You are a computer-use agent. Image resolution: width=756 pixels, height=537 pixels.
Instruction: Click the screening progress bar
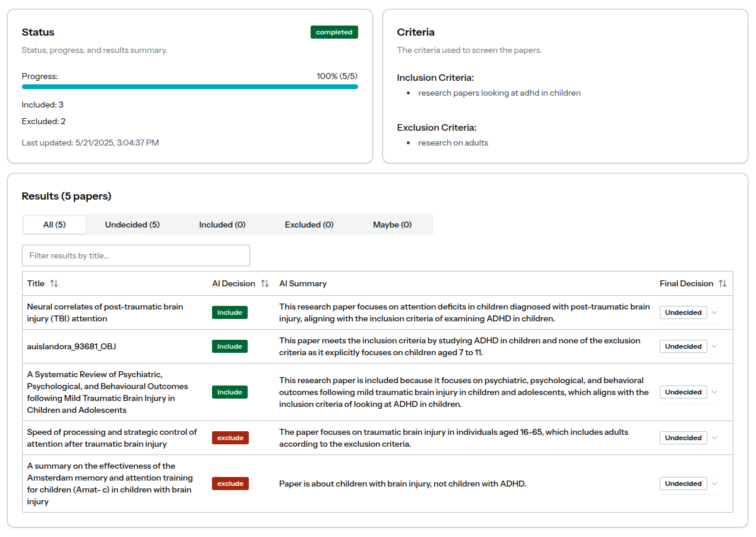[189, 87]
